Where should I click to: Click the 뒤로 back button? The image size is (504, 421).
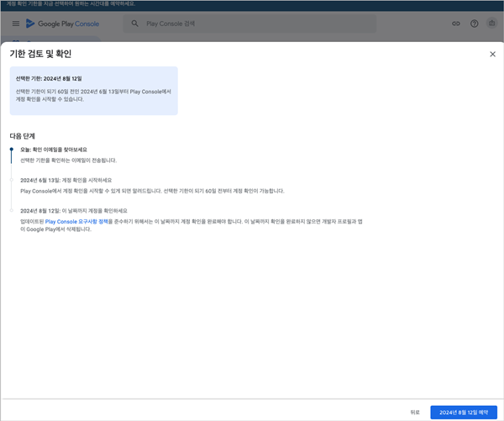click(415, 413)
